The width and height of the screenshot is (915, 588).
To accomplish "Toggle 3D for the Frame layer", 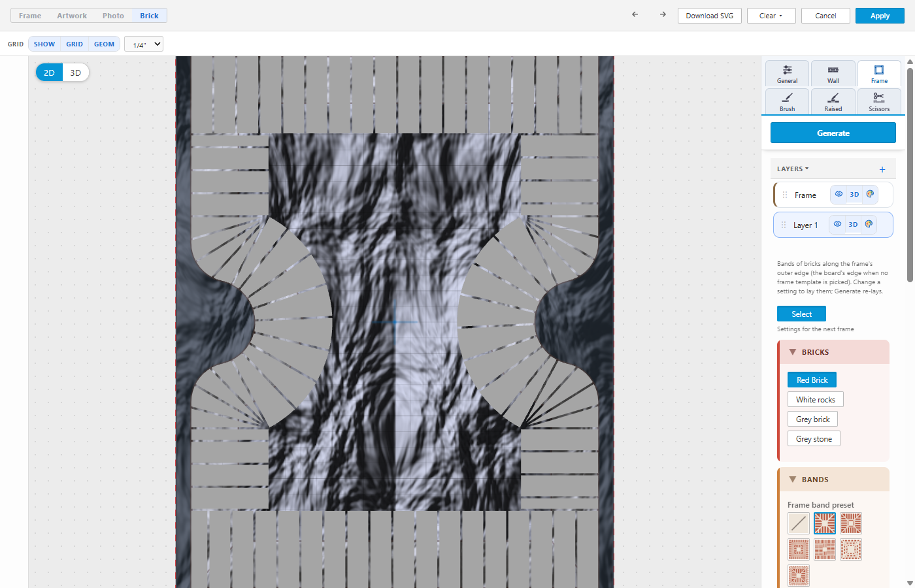I will [854, 194].
